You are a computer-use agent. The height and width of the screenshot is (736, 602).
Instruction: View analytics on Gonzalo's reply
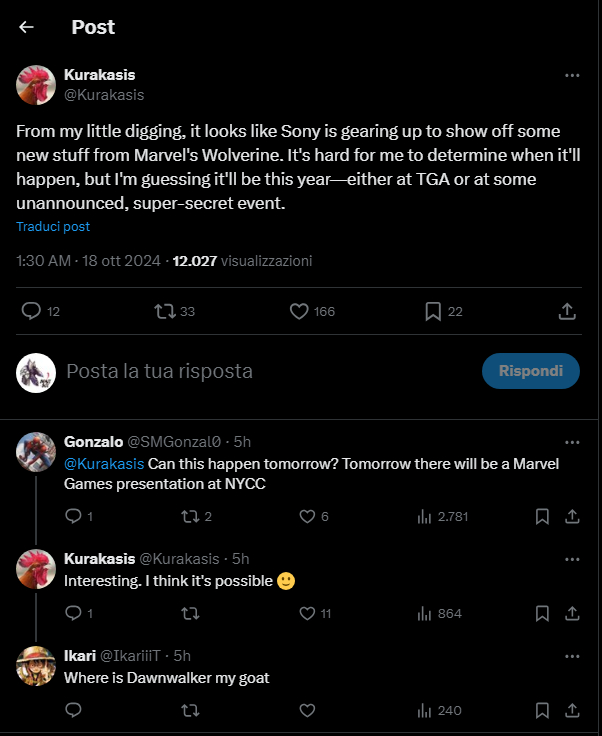(424, 516)
